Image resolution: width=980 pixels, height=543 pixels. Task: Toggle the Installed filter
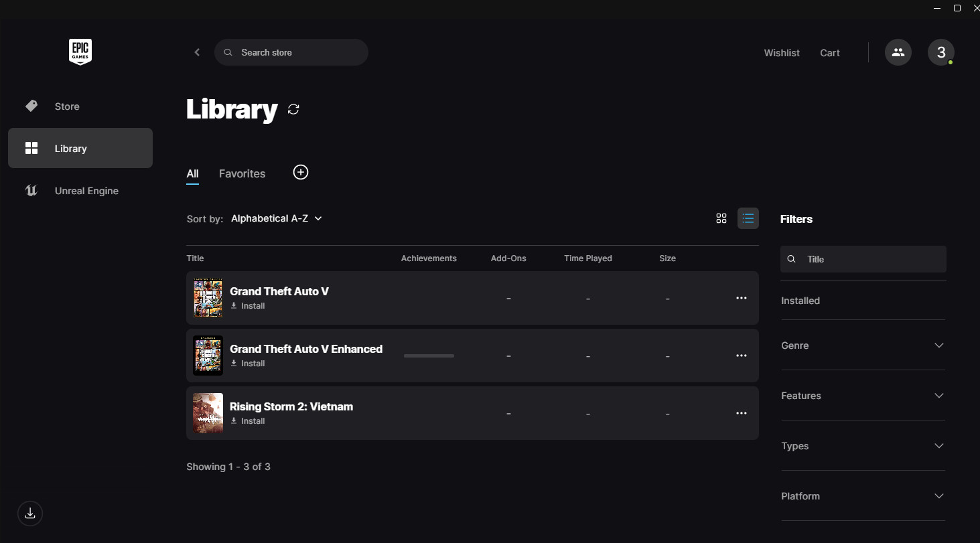[800, 301]
